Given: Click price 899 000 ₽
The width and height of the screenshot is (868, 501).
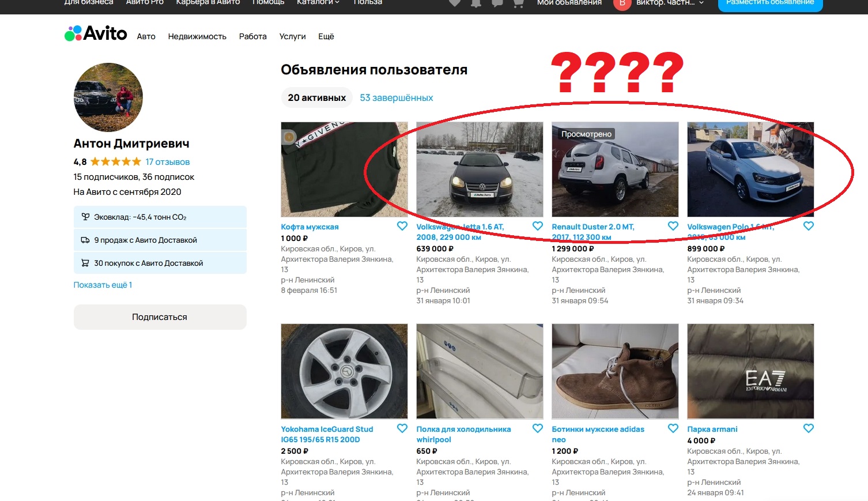Looking at the screenshot, I should 707,249.
